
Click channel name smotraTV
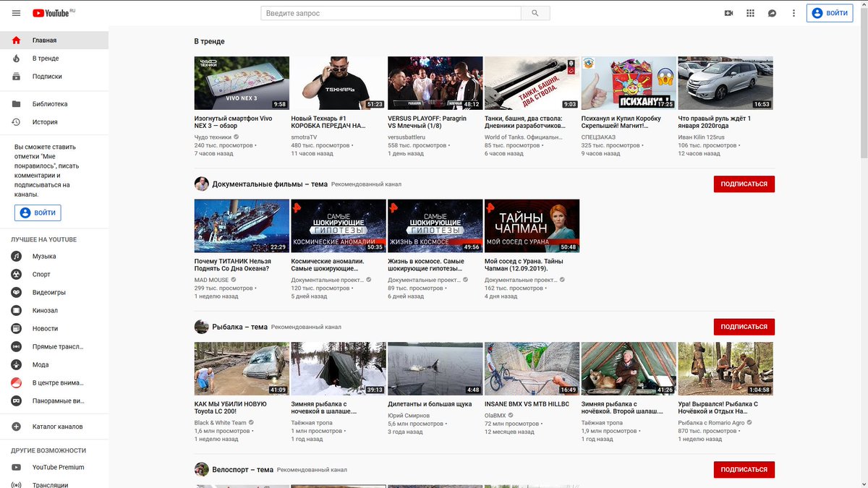click(x=304, y=137)
